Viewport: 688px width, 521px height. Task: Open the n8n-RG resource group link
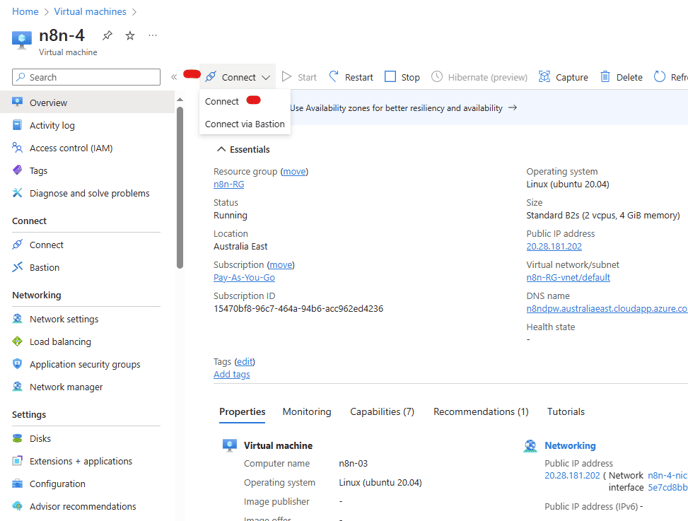229,184
